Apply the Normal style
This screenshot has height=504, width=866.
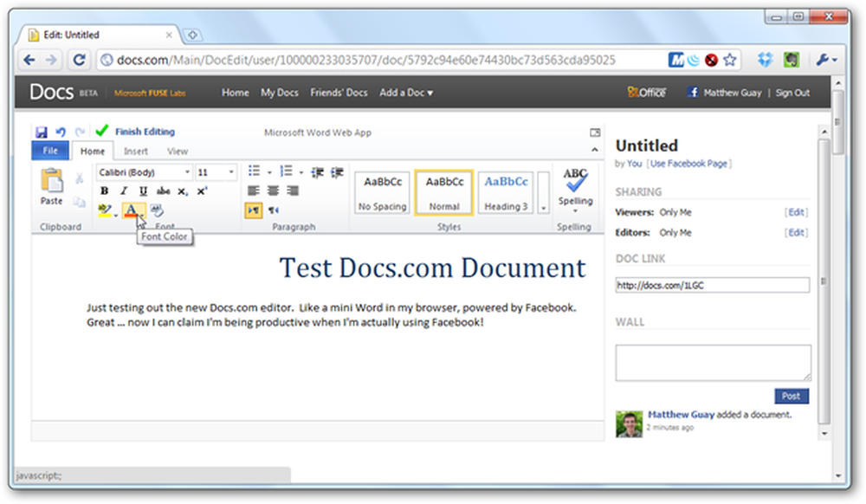(x=444, y=192)
